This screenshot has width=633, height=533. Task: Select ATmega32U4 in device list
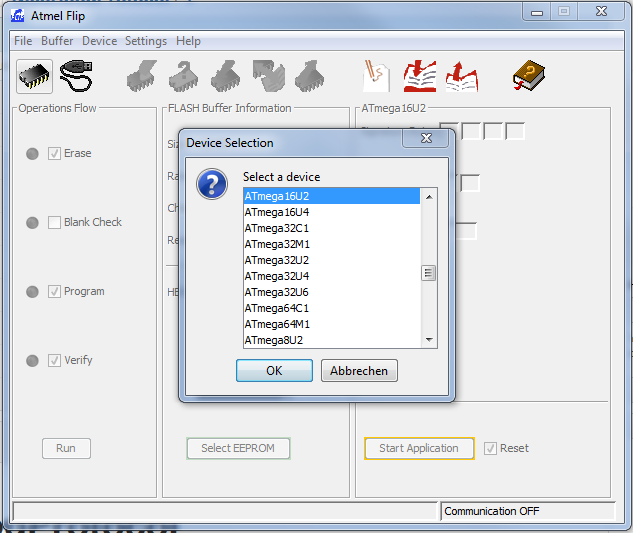click(331, 276)
